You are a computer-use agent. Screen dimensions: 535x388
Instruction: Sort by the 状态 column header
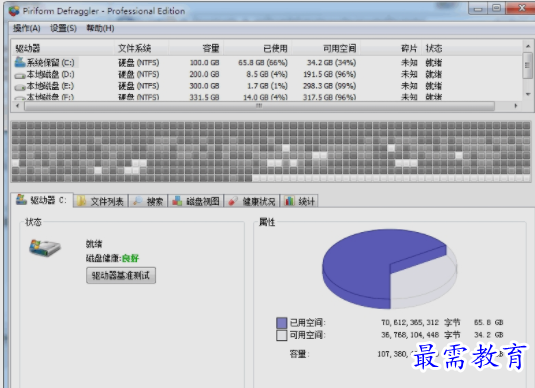click(x=472, y=48)
